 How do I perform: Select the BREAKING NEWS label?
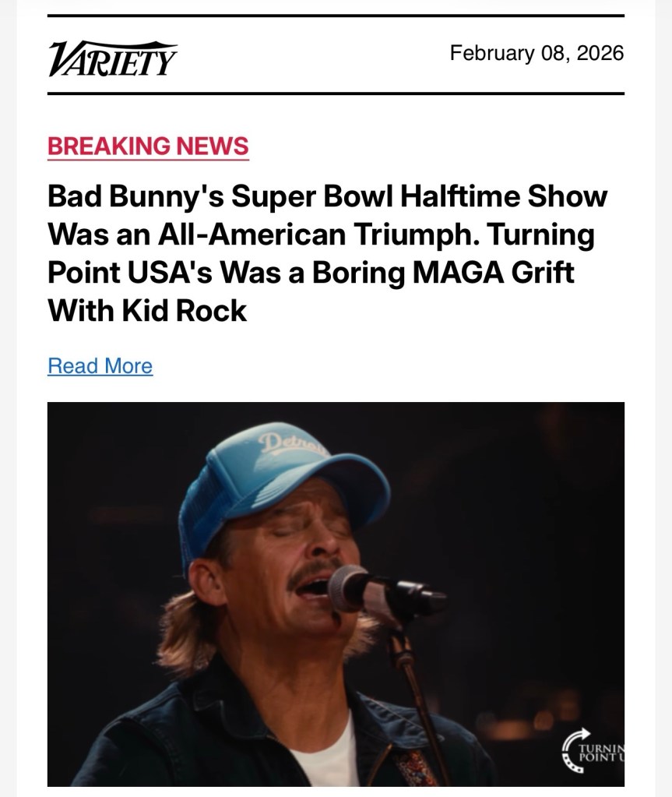148,146
